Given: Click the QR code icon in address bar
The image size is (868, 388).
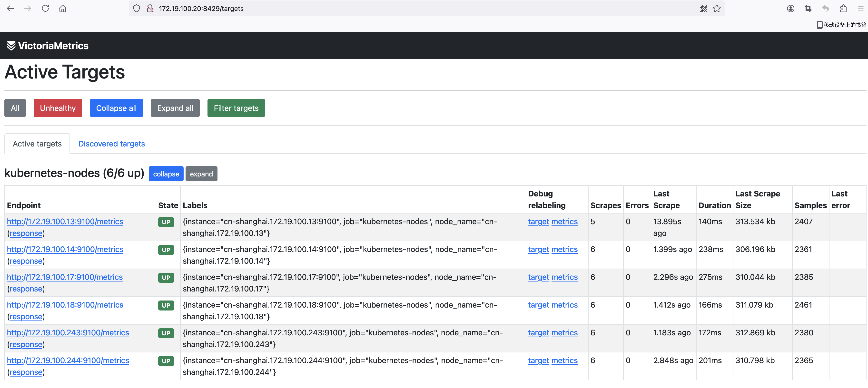Looking at the screenshot, I should pos(703,9).
